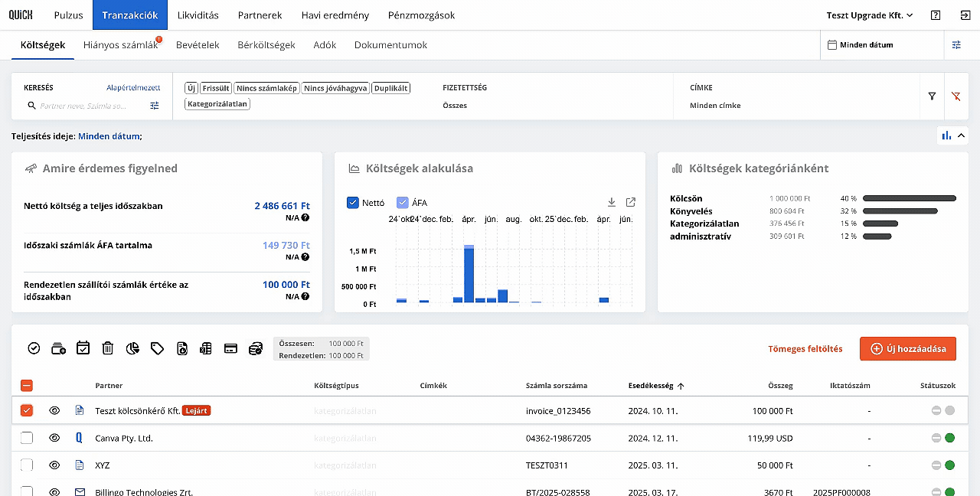Toggle the Nettó checkbox in the chart
This screenshot has height=496, width=980.
coord(353,203)
